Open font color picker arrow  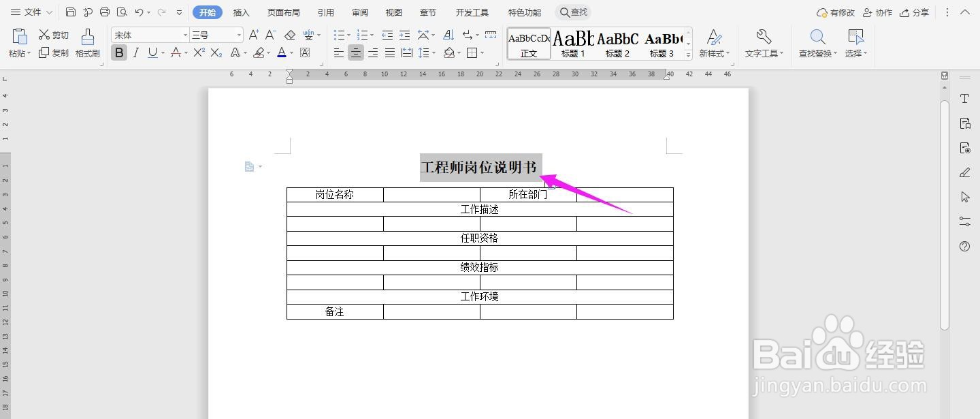point(291,52)
